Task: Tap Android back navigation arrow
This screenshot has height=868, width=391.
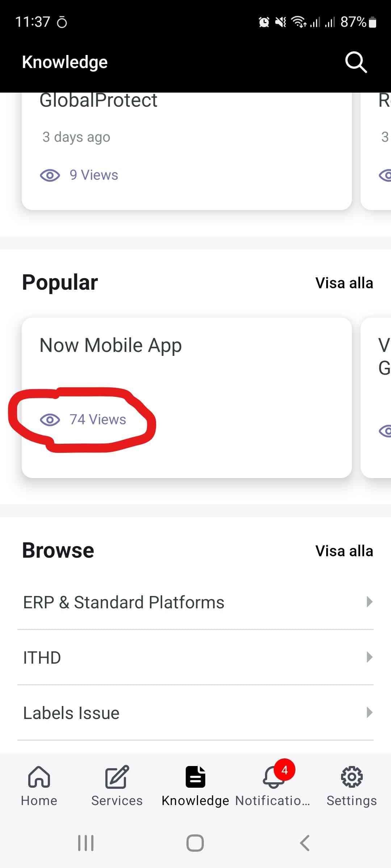Action: pyautogui.click(x=305, y=843)
